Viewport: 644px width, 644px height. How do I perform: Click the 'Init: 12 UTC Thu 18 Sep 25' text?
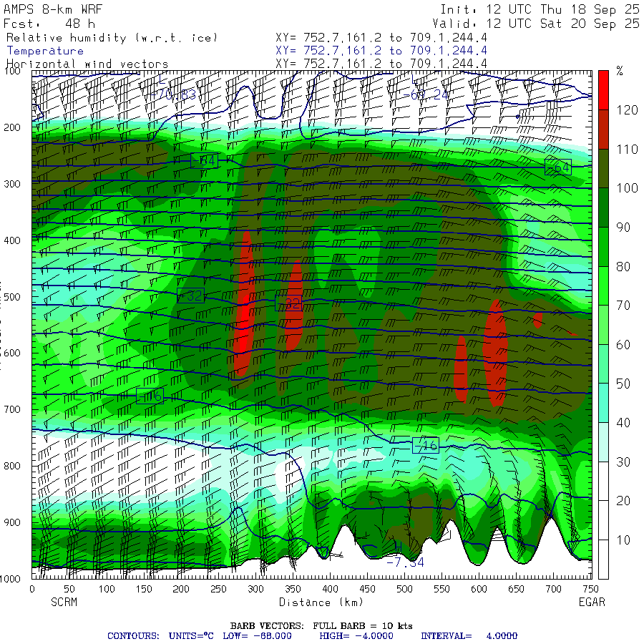click(540, 9)
